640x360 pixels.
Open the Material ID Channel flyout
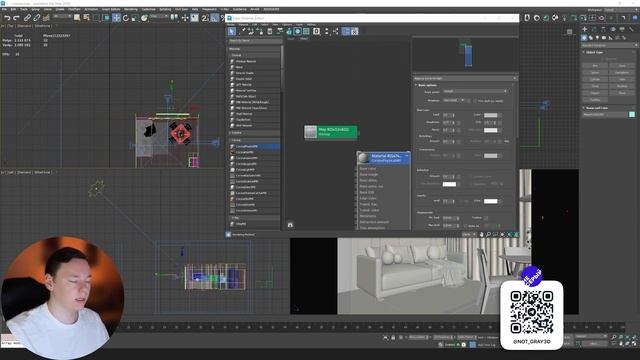[x=316, y=31]
